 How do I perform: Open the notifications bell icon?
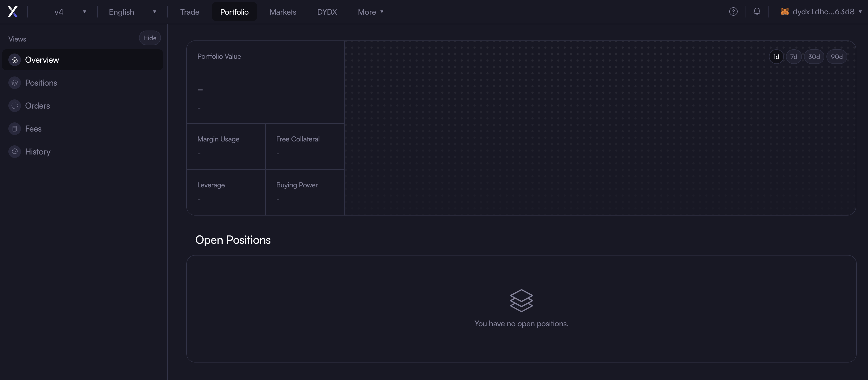click(757, 12)
